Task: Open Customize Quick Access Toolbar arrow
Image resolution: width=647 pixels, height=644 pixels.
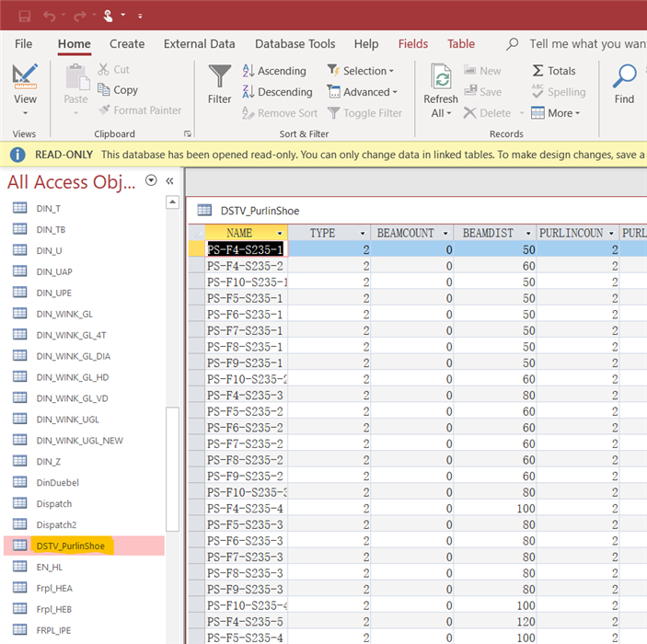Action: pos(140,16)
